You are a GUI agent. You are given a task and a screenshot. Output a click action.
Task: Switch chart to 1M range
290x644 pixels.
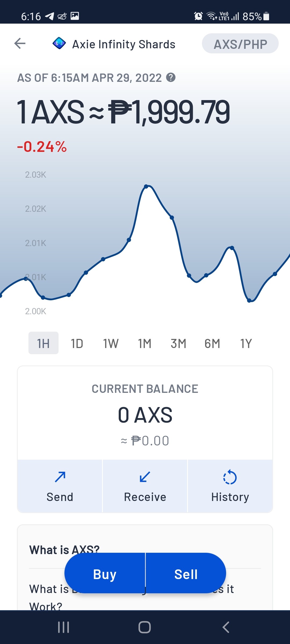pyautogui.click(x=145, y=343)
